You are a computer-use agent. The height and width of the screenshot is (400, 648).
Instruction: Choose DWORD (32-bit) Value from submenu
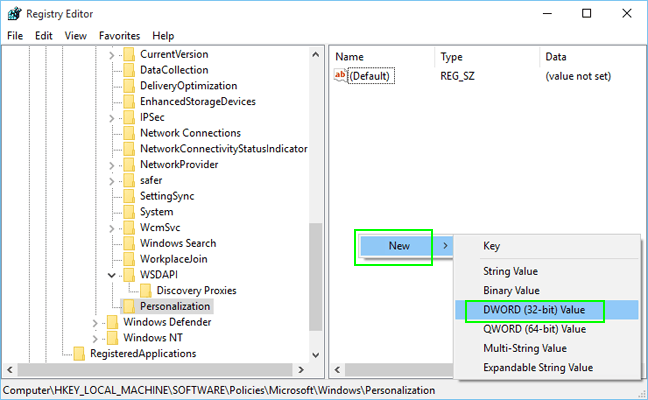(533, 311)
